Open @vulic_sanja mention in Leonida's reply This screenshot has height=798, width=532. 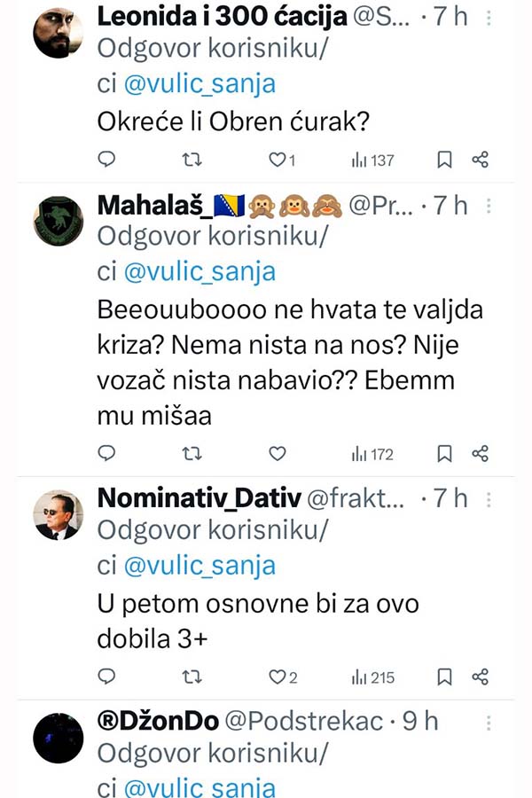pos(199,83)
